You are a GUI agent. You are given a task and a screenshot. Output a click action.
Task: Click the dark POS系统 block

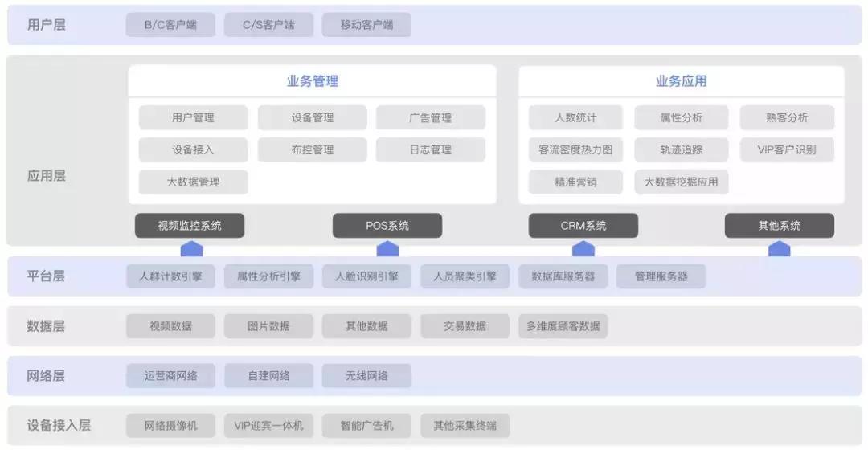pos(387,225)
